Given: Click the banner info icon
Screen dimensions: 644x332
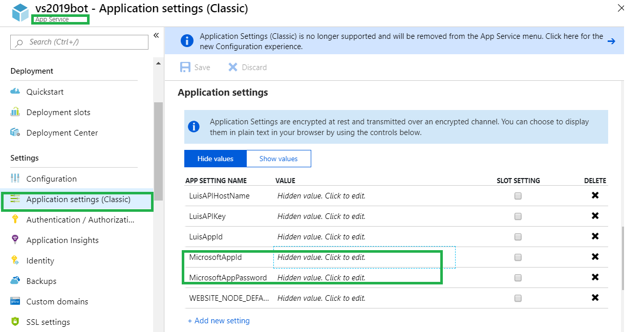Looking at the screenshot, I should (187, 41).
